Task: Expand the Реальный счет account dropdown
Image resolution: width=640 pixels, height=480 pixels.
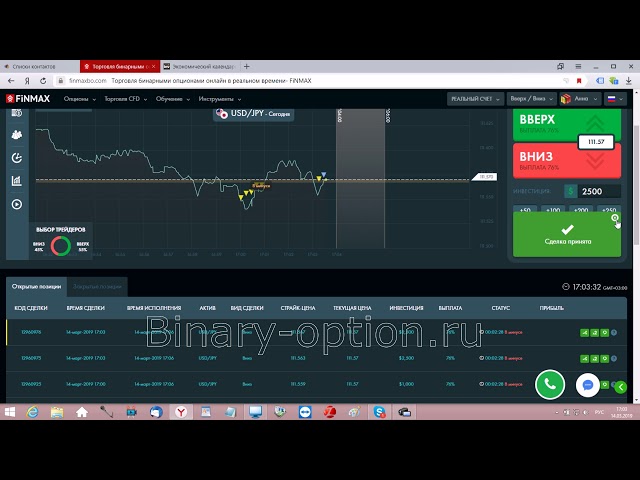Action: [474, 99]
